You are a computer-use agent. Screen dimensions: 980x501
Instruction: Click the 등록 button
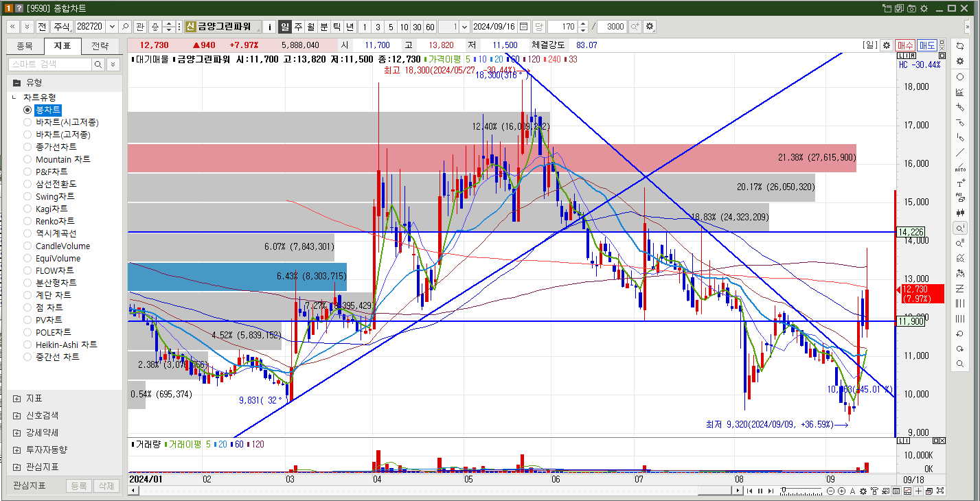pos(78,486)
